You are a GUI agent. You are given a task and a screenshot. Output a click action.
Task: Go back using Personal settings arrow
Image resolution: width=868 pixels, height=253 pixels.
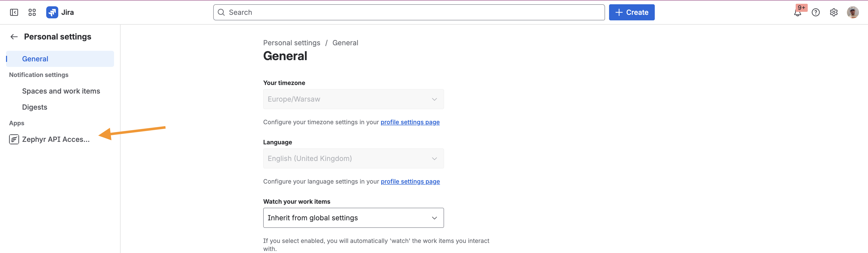tap(14, 37)
